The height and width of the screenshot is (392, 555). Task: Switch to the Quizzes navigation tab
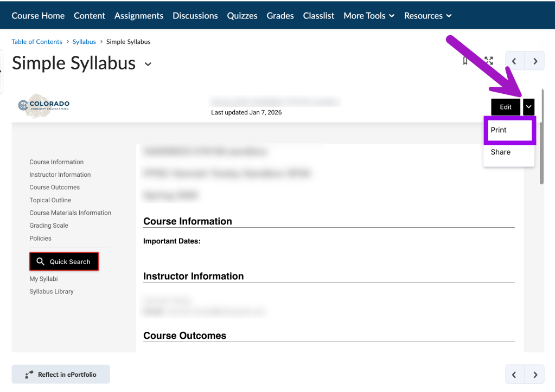pyautogui.click(x=242, y=15)
